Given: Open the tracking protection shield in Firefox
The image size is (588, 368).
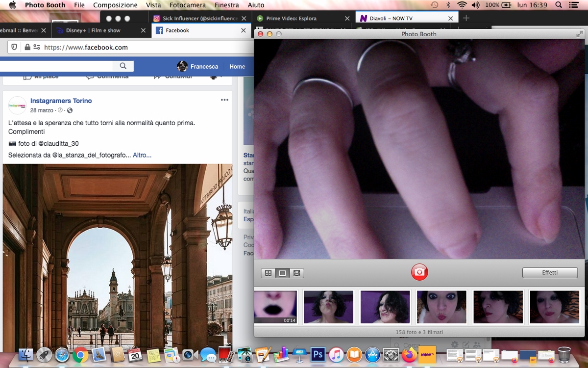Looking at the screenshot, I should (x=14, y=47).
